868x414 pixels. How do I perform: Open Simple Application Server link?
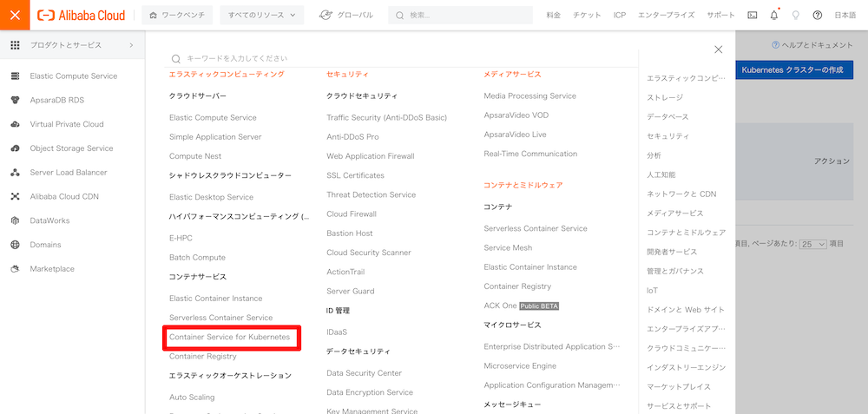(x=215, y=137)
